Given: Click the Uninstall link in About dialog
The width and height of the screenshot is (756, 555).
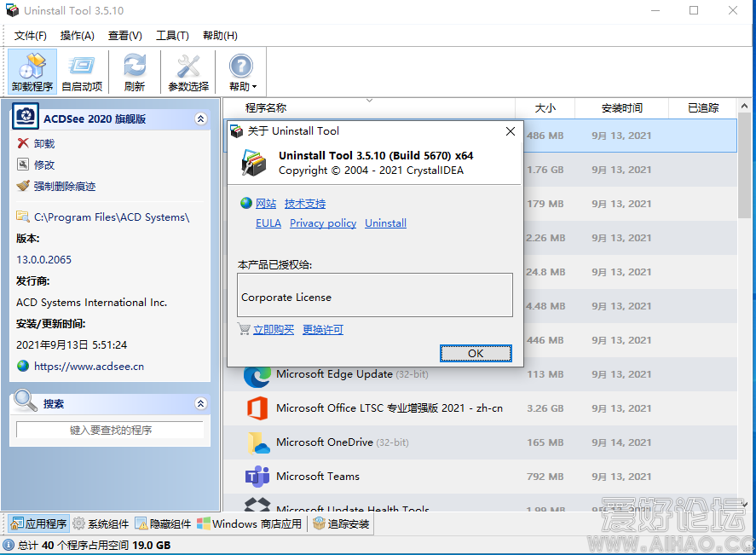Looking at the screenshot, I should point(385,223).
